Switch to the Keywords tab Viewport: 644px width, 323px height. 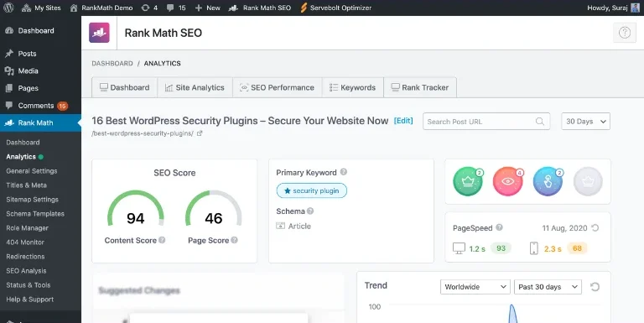[352, 87]
